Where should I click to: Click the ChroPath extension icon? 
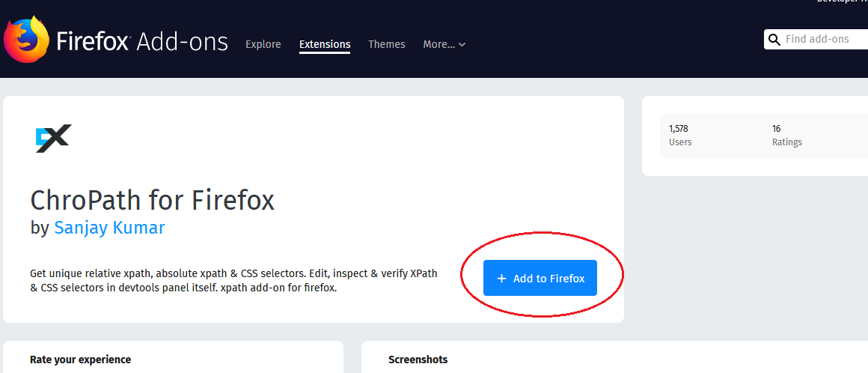click(53, 139)
